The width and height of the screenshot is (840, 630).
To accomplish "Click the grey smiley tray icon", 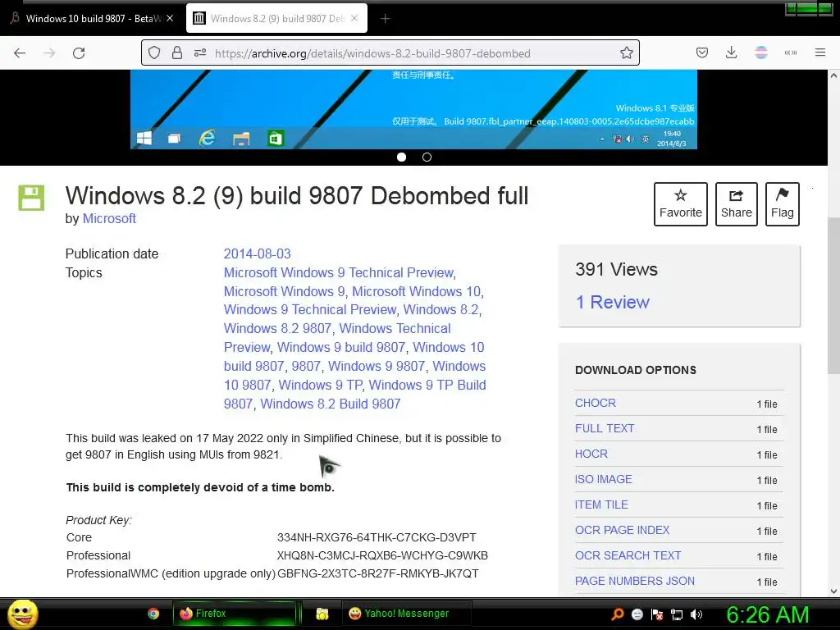I will coord(637,614).
